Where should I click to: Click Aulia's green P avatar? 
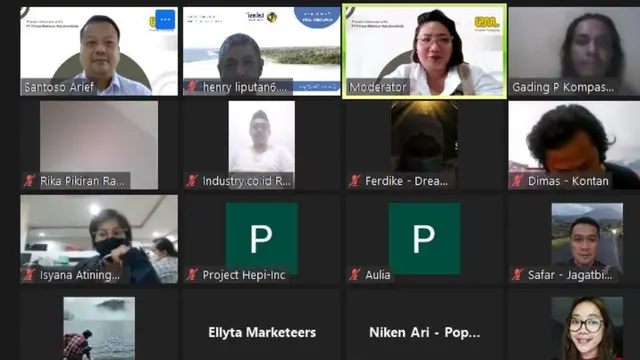424,238
